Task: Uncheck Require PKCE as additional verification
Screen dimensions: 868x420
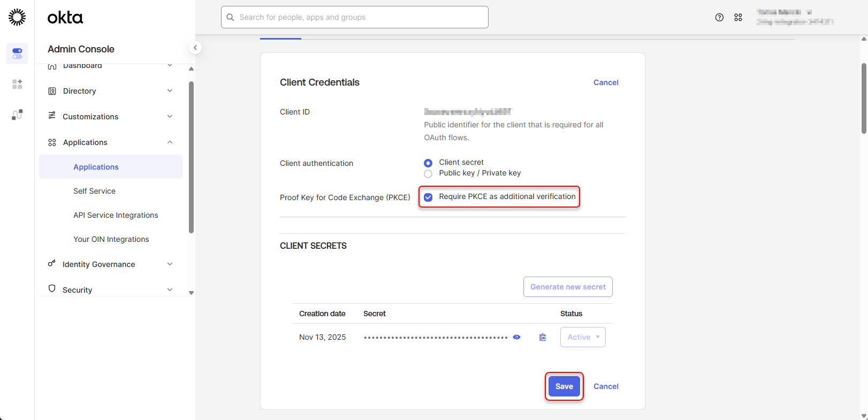Action: (428, 197)
